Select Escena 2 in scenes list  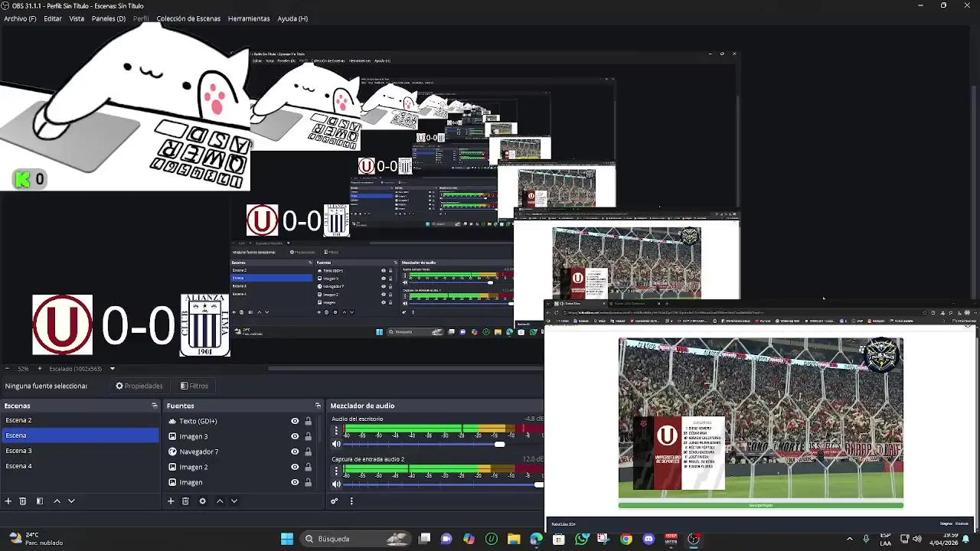coord(80,420)
